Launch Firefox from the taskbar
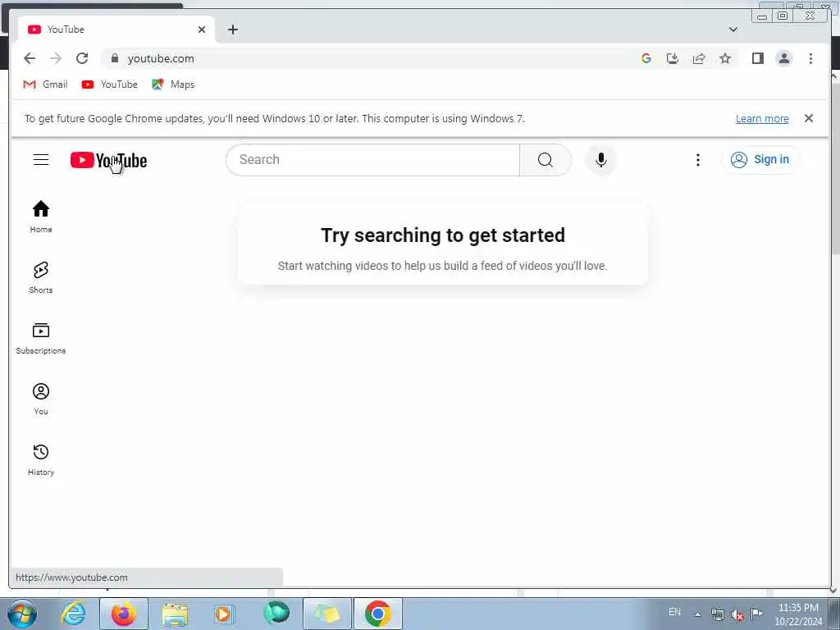The width and height of the screenshot is (840, 630). 124,614
